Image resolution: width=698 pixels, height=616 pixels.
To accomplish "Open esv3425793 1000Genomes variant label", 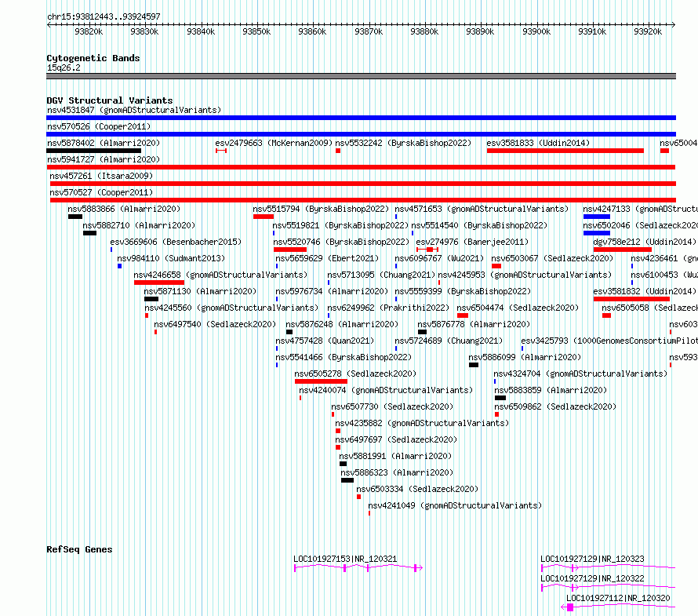I will (609, 341).
